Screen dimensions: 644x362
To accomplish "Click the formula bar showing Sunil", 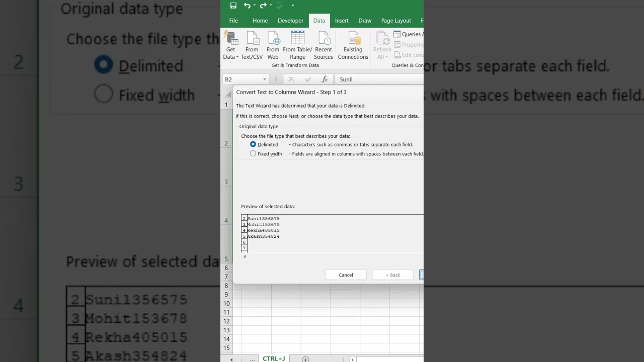I will (379, 79).
